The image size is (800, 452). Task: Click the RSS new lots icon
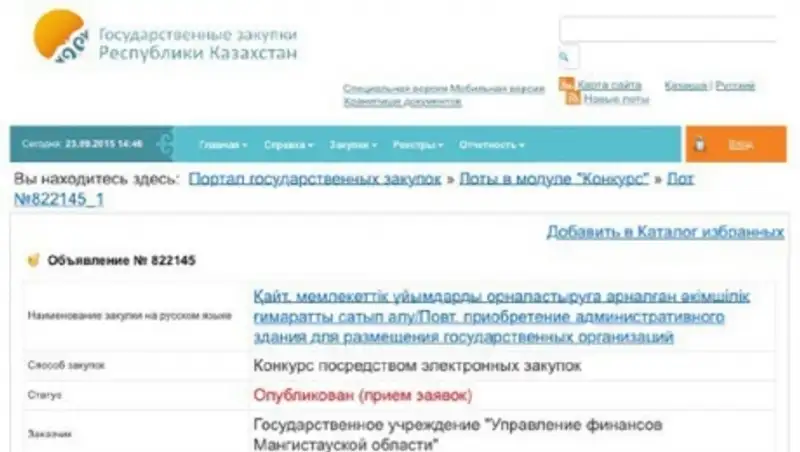coord(572,99)
